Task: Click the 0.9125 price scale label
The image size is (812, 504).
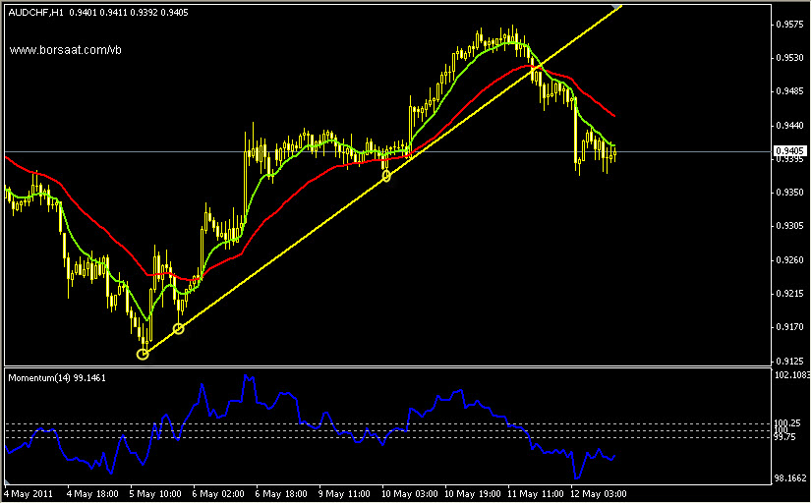Action: [x=789, y=361]
